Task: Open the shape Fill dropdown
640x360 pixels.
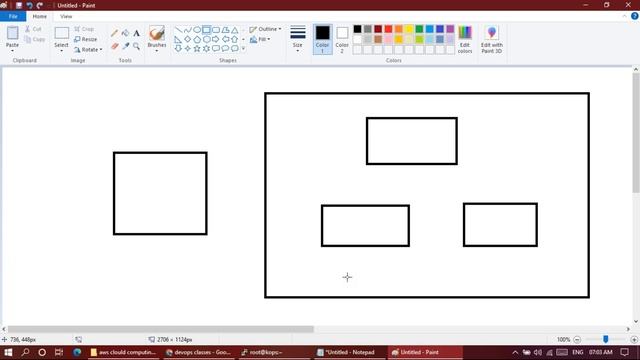Action: [260, 39]
